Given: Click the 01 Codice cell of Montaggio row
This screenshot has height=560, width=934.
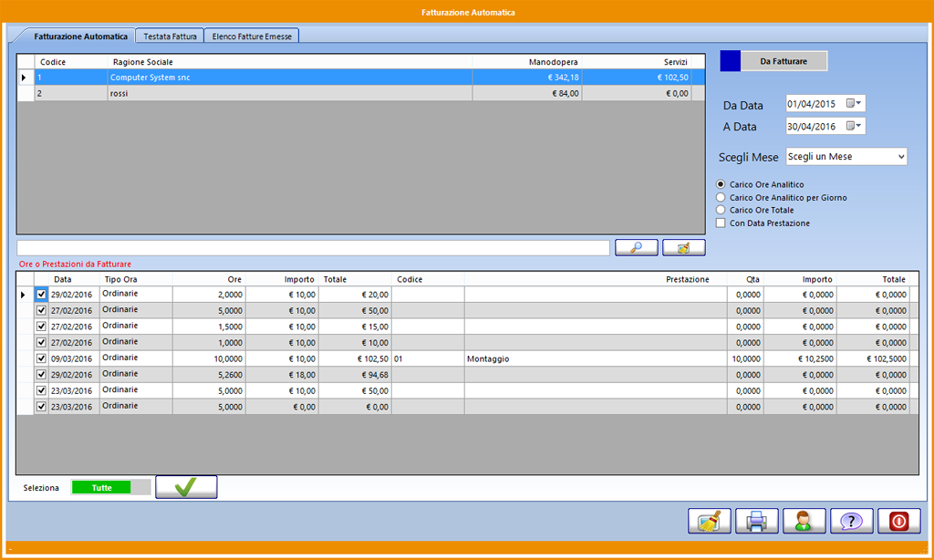Looking at the screenshot, I should pyautogui.click(x=428, y=358).
